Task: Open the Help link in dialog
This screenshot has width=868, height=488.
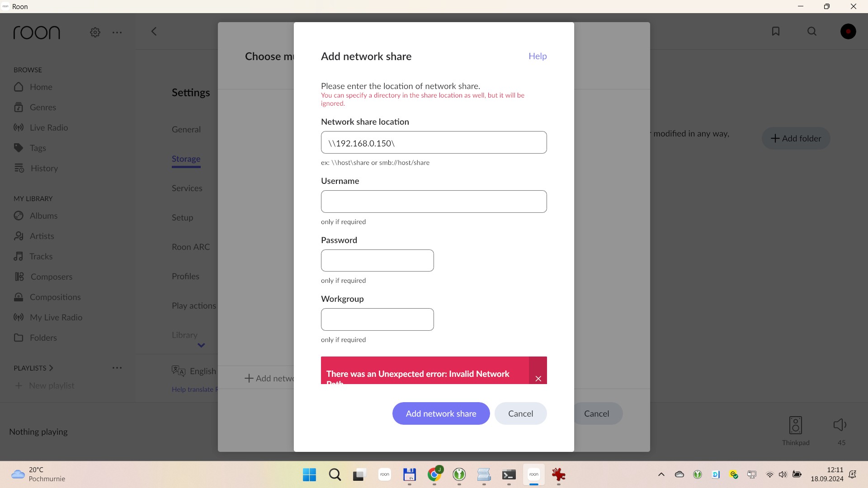Action: 538,56
